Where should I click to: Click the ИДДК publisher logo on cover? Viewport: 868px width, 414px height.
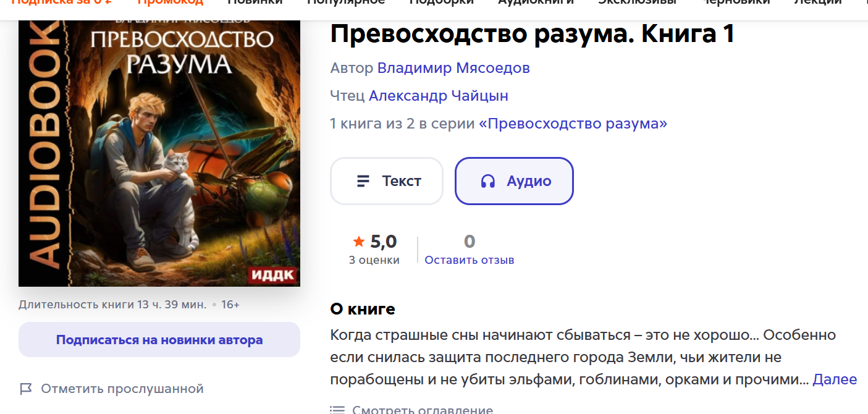tap(272, 275)
